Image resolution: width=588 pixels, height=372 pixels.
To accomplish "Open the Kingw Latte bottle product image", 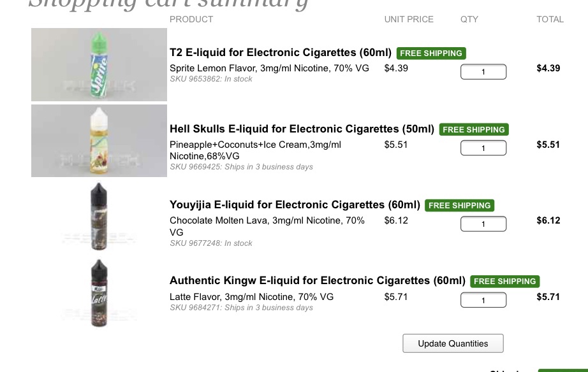I will 99,292.
